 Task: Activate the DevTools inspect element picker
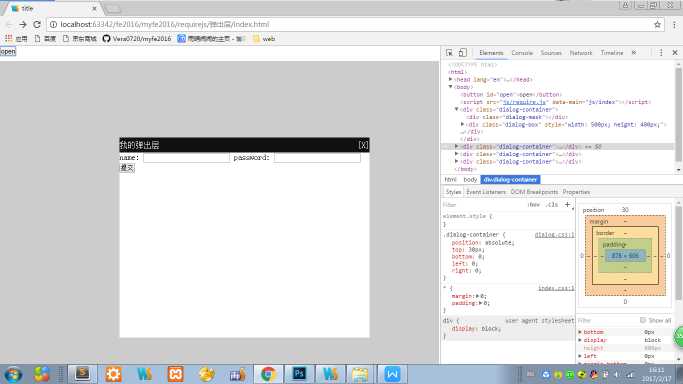coord(449,53)
